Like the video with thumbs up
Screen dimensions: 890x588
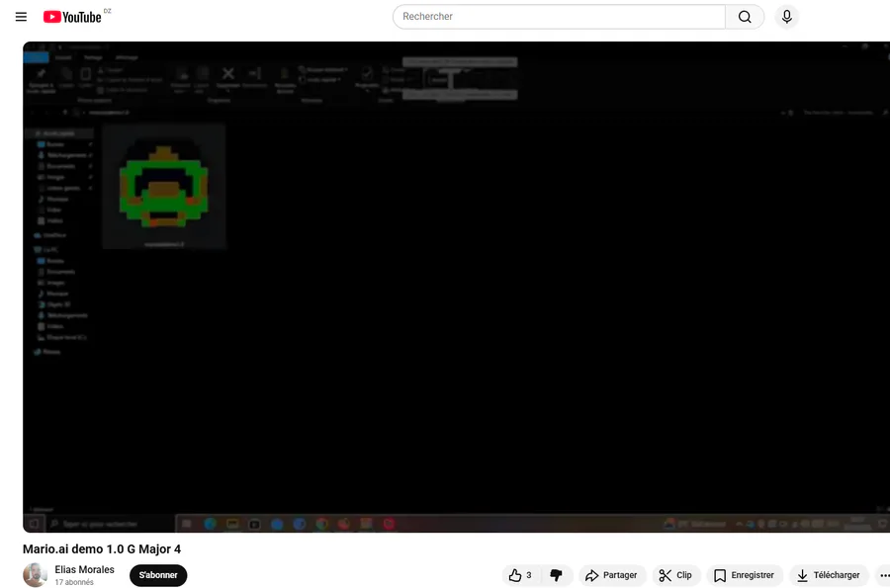tap(520, 575)
